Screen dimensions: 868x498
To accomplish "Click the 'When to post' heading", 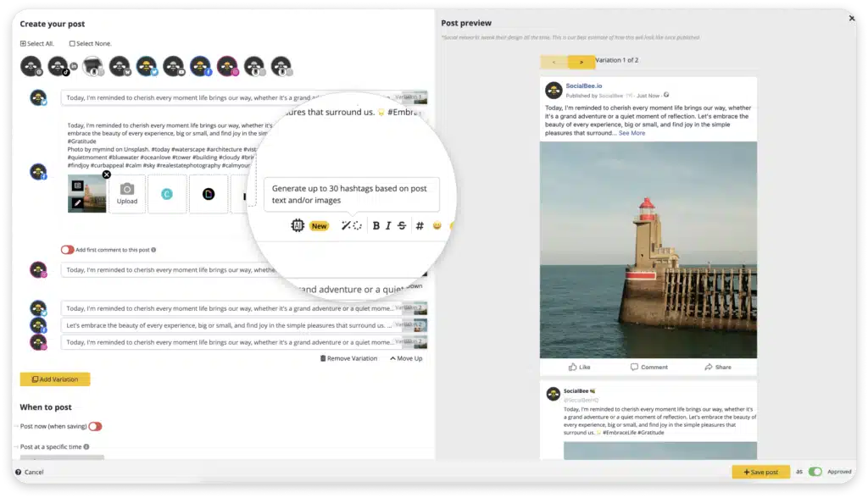I will click(x=46, y=407).
